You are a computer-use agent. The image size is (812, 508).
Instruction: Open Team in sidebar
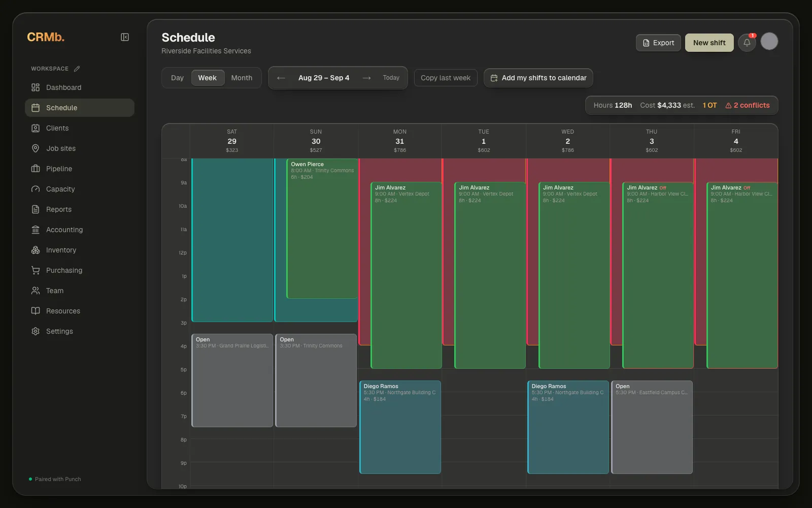pos(80,291)
